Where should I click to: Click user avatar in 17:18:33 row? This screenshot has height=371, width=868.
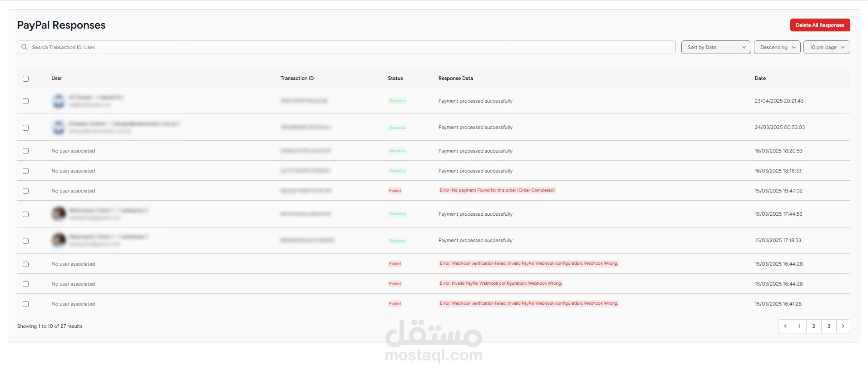[59, 240]
